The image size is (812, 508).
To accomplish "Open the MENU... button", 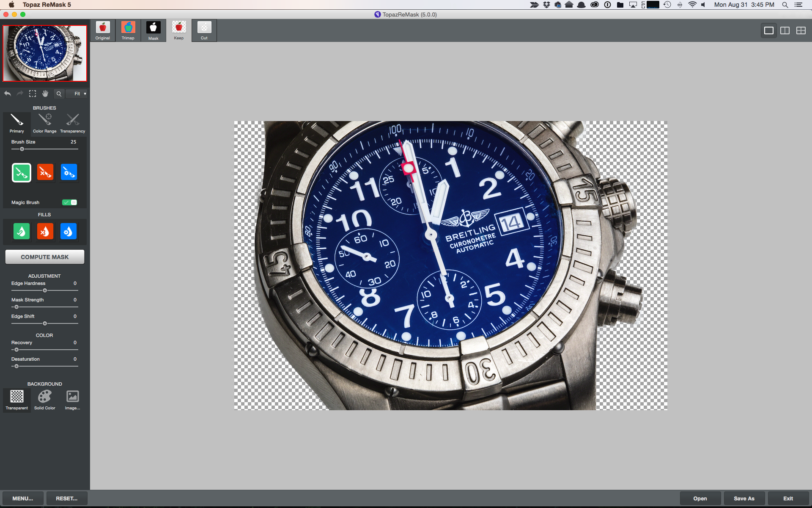I will point(23,498).
